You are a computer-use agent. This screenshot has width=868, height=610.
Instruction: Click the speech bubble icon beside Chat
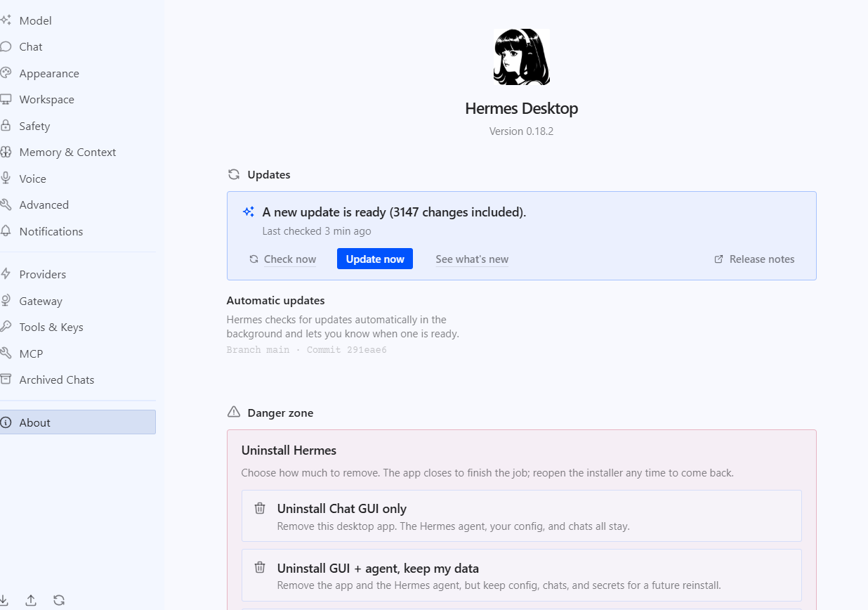[6, 46]
